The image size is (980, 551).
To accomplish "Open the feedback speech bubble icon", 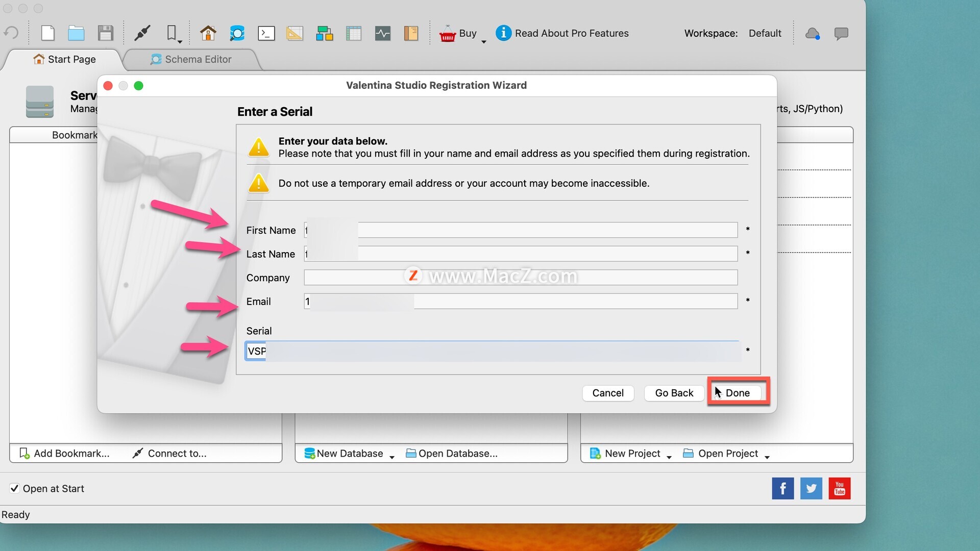I will [841, 34].
